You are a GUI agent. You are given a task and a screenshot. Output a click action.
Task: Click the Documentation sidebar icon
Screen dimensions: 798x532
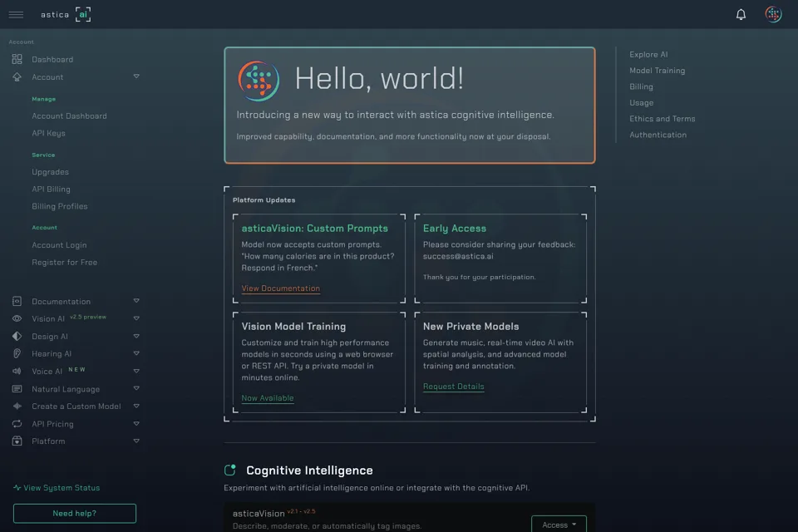pos(17,302)
